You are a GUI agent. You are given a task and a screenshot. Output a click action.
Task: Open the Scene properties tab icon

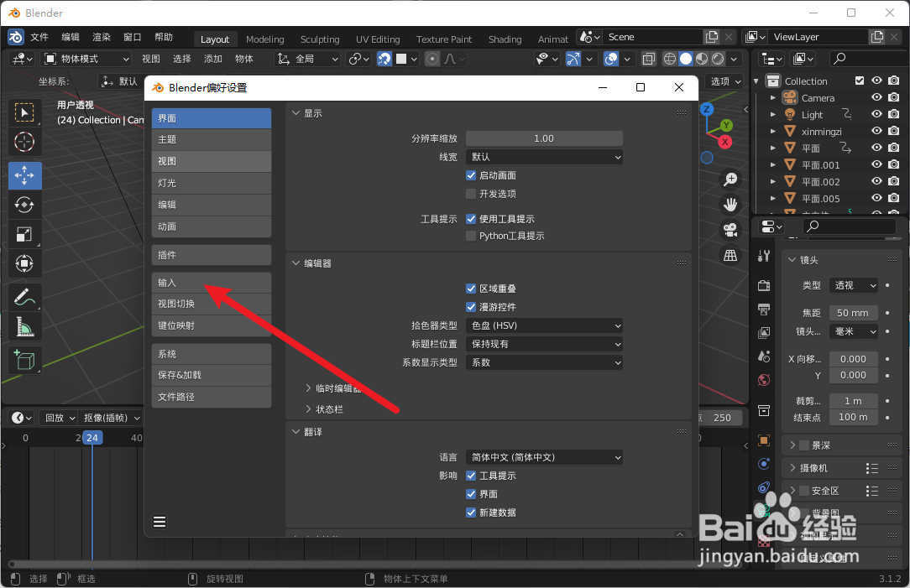coord(764,356)
